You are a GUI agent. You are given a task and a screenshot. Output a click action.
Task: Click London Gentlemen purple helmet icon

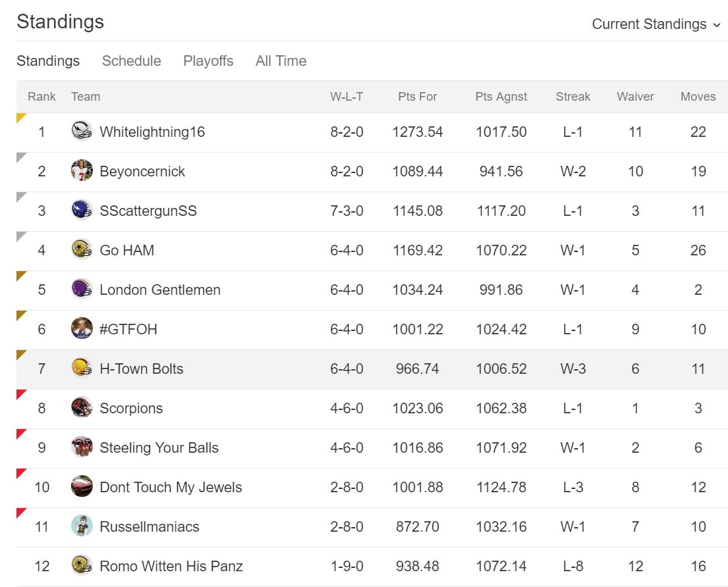tap(82, 290)
